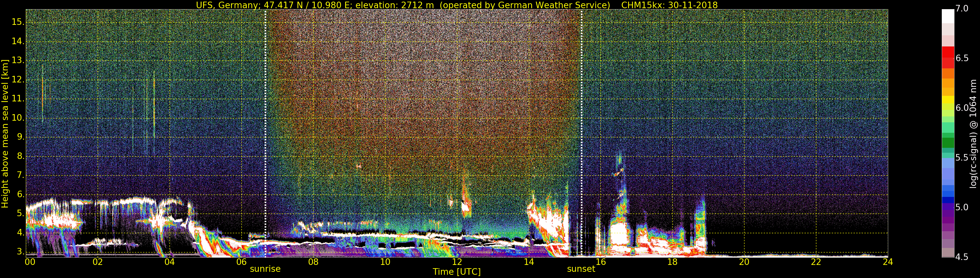Click time tick label '20'
Viewport: 980px width, 278px height.
coord(744,262)
